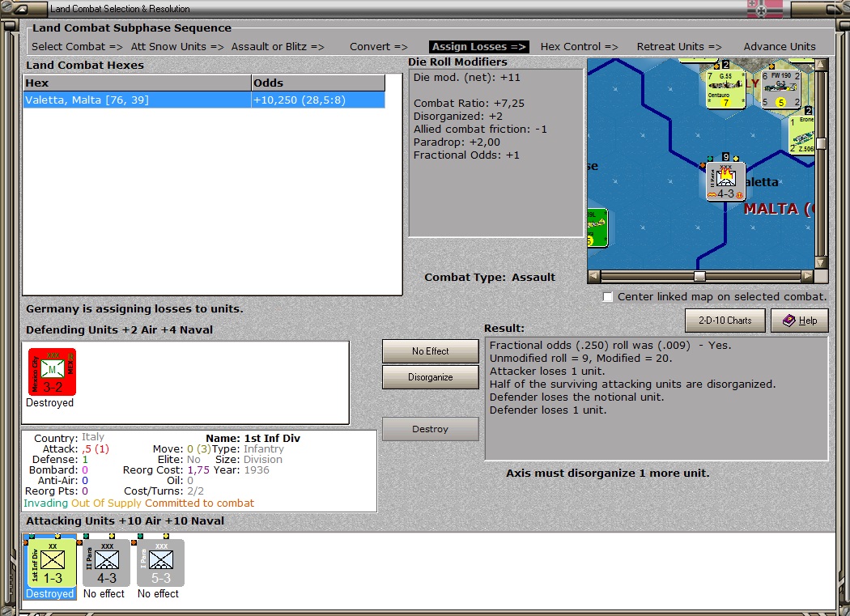850x616 pixels.
Task: Click the 'Combat Type: Assault' label
Action: point(490,277)
